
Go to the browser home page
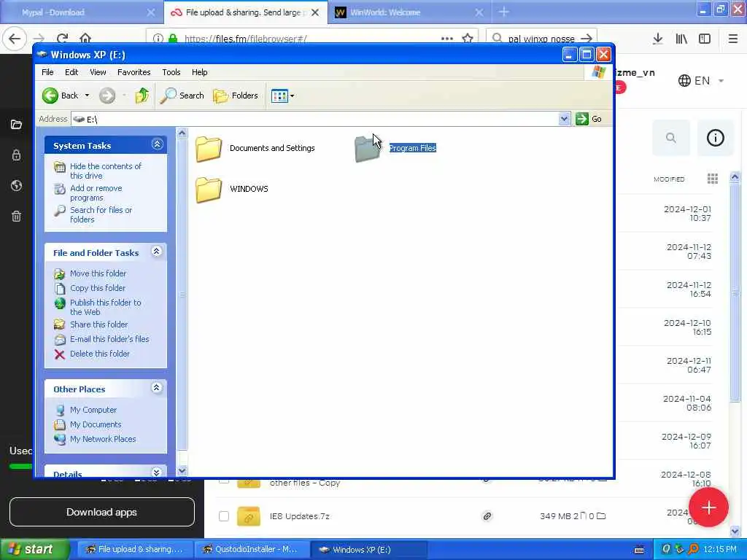pos(85,39)
